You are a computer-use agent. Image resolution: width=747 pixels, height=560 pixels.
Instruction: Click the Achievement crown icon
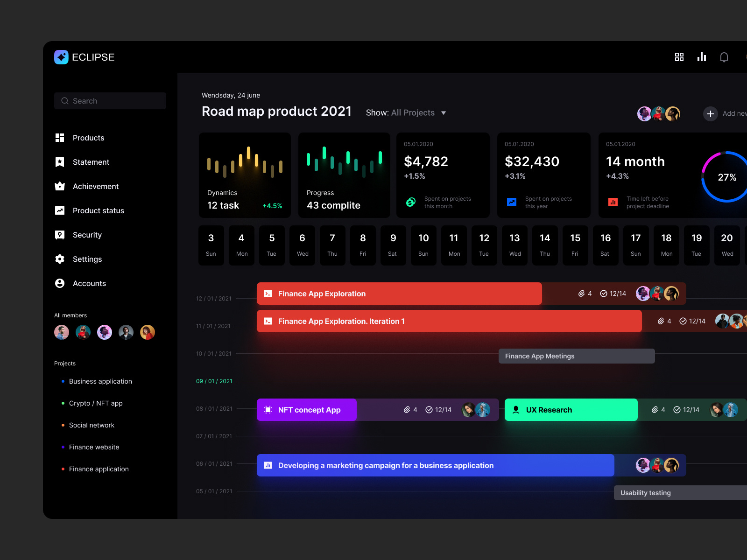coord(60,186)
